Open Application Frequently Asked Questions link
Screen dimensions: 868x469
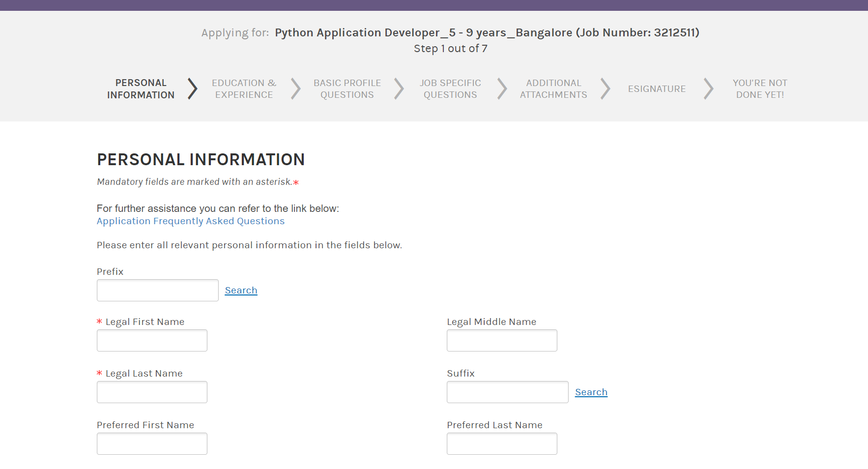click(191, 221)
